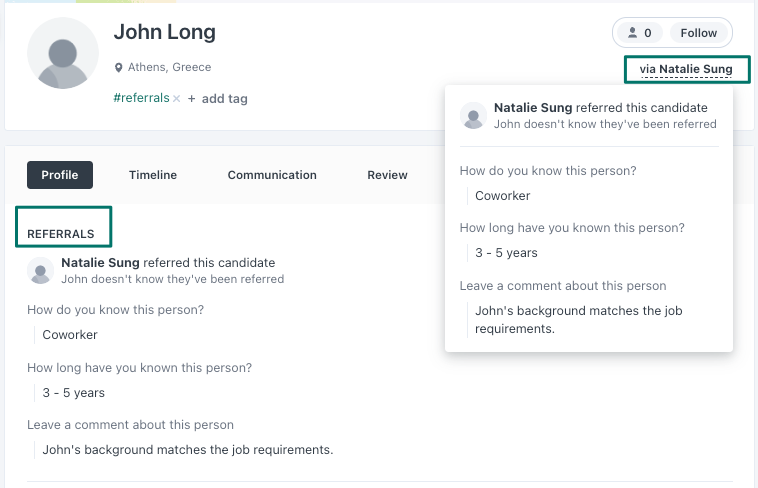Click John Long's profile avatar
Screen dimensions: 758x488
[x=63, y=54]
